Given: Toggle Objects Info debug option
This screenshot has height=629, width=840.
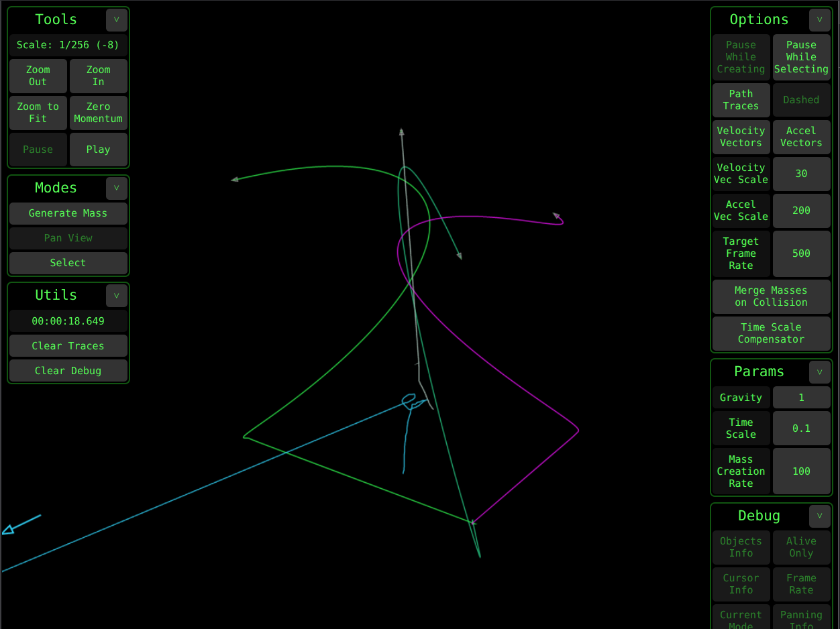Looking at the screenshot, I should [741, 547].
